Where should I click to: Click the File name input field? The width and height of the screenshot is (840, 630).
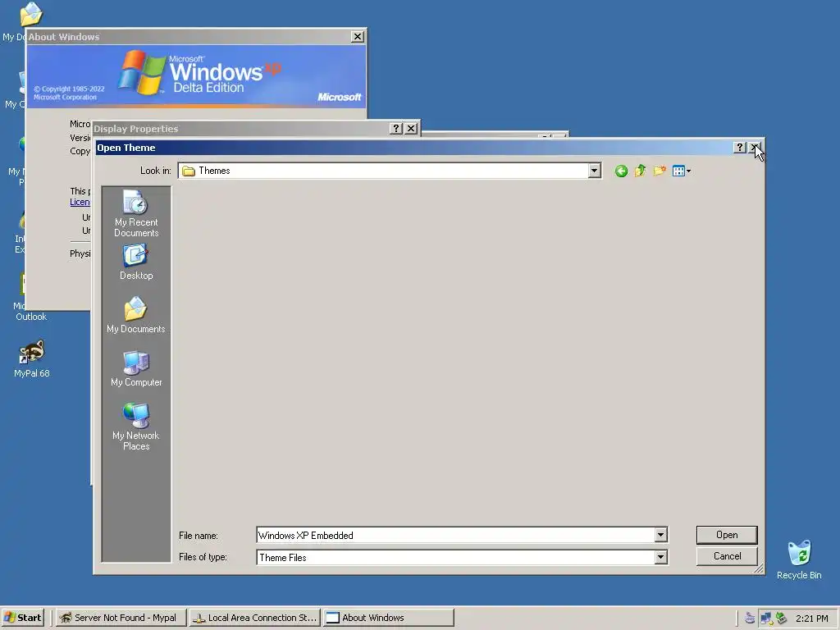click(456, 535)
